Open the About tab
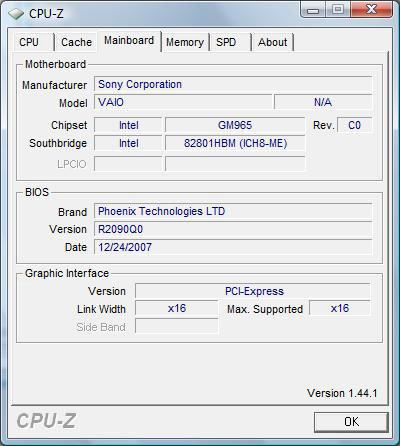 (272, 42)
